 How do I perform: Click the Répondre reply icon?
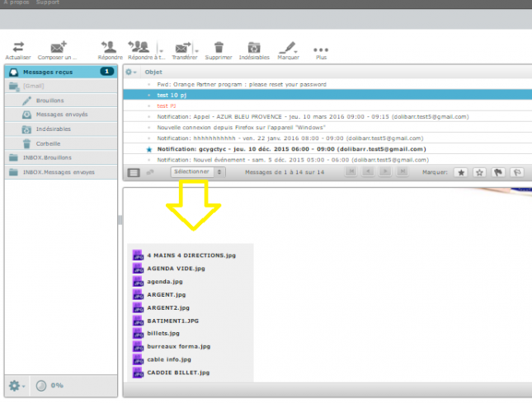(109, 47)
